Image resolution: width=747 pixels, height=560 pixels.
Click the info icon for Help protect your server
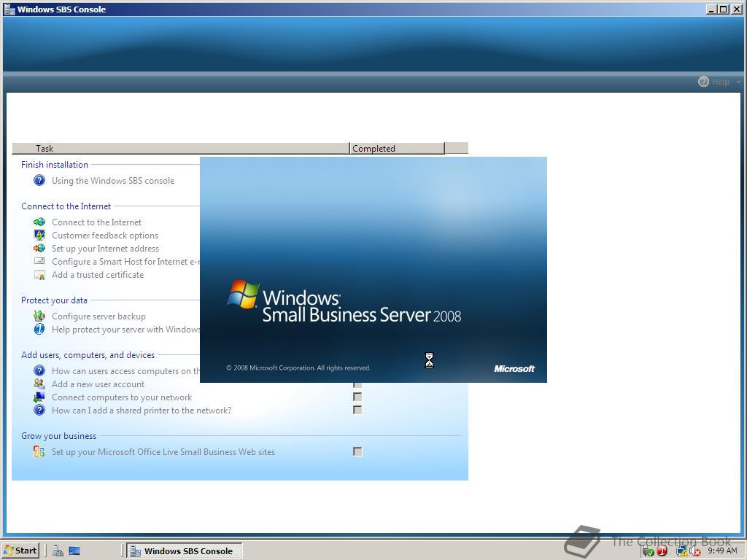tap(39, 329)
